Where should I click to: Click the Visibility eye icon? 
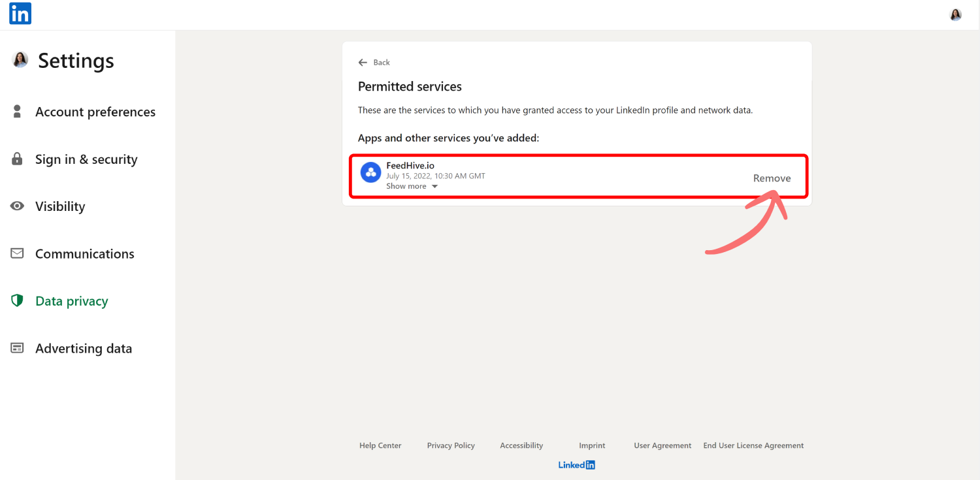(x=18, y=206)
